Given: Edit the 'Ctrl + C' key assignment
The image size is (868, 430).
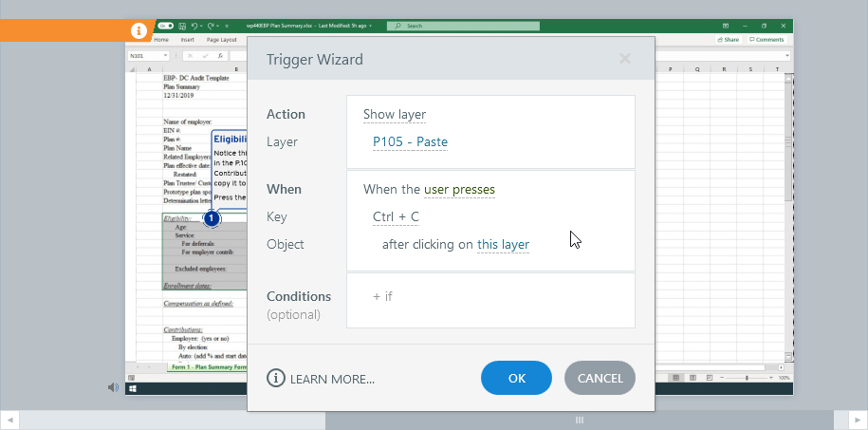Looking at the screenshot, I should [x=396, y=217].
